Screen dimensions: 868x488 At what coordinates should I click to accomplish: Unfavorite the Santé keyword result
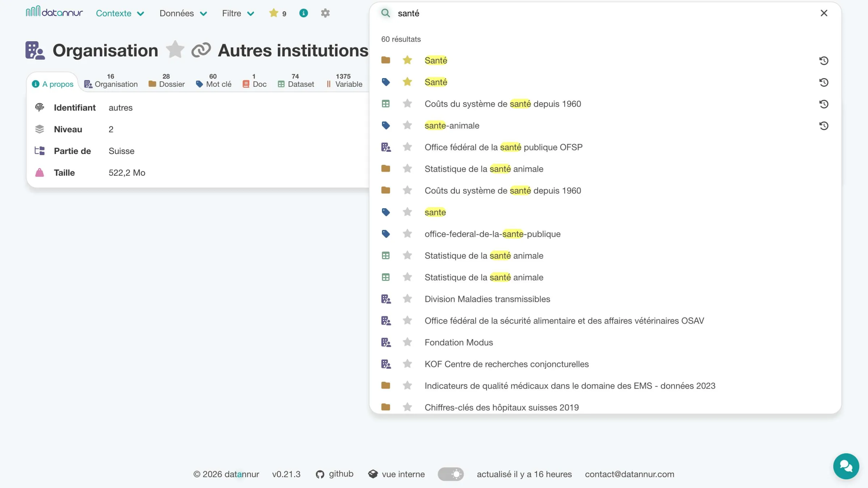click(x=407, y=82)
